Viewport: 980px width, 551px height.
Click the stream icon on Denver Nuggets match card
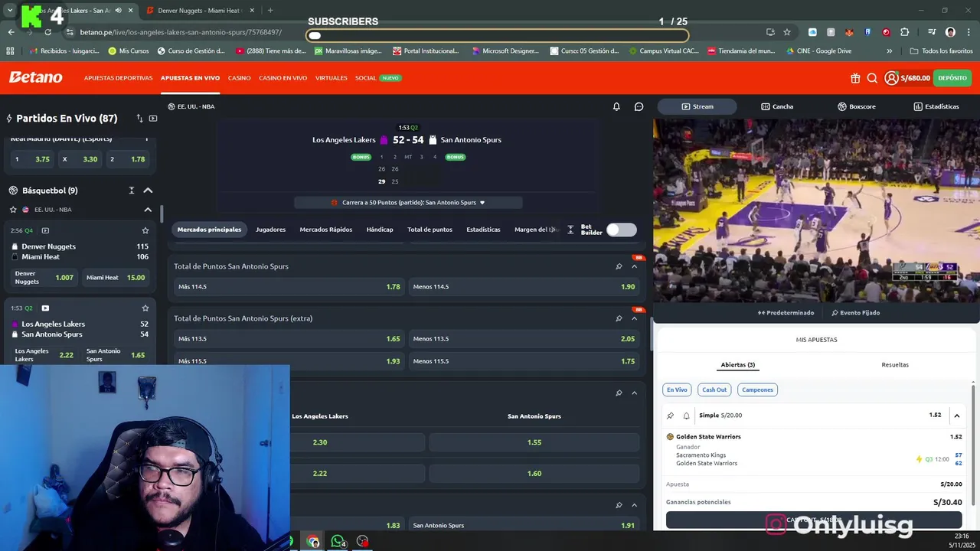coord(45,230)
